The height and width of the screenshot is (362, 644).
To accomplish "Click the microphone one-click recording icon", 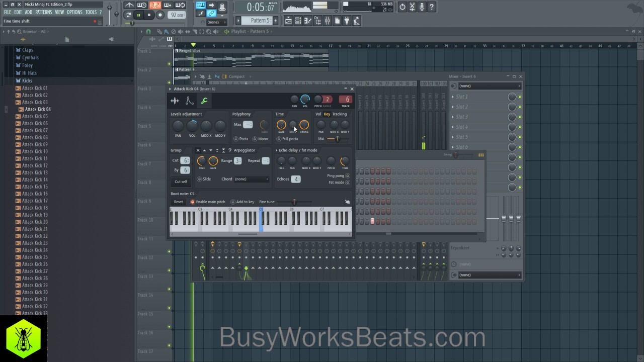I will click(x=422, y=7).
